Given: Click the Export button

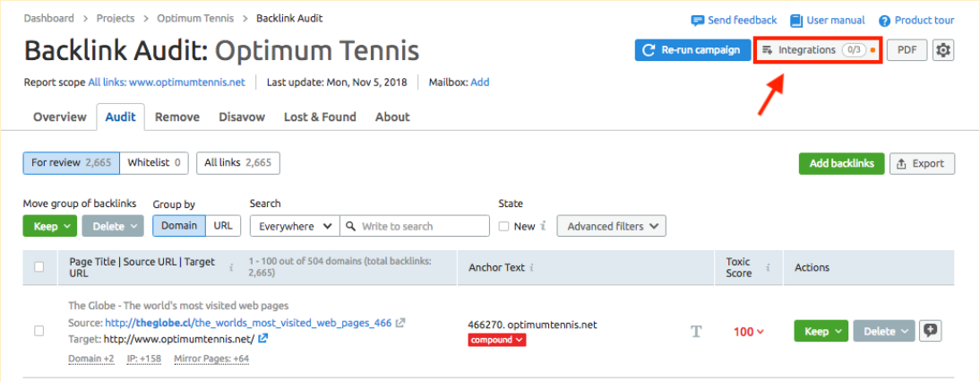Looking at the screenshot, I should pyautogui.click(x=922, y=163).
